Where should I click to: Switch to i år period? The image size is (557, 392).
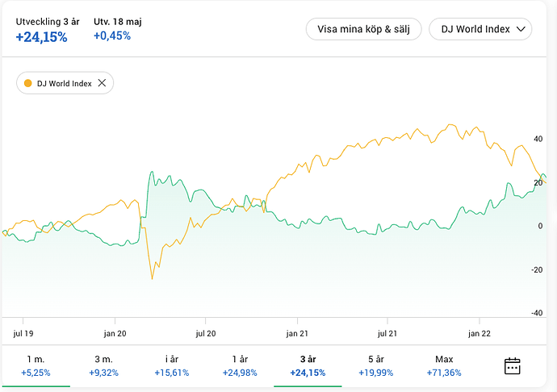point(172,365)
